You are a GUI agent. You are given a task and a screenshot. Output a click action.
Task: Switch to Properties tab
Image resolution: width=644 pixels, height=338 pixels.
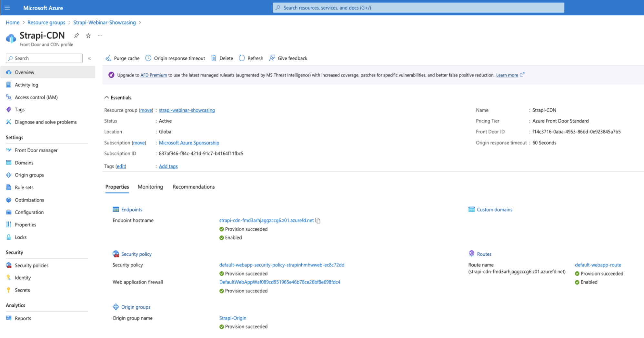coord(117,187)
